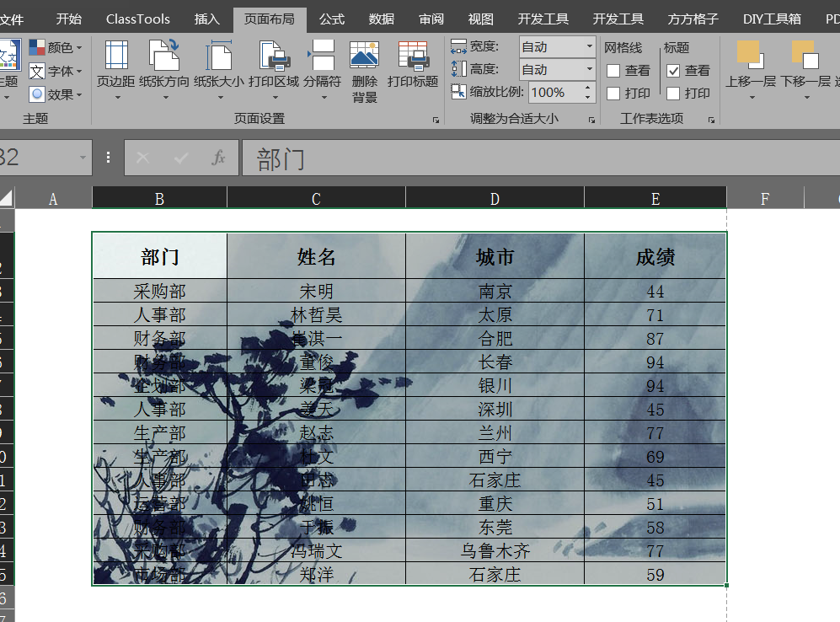
Task: Select the cell containing 乌鲁木齐
Action: pos(495,550)
